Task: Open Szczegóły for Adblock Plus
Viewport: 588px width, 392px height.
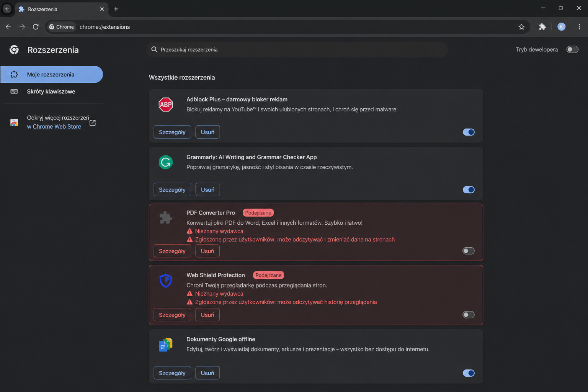Action: pos(172,132)
